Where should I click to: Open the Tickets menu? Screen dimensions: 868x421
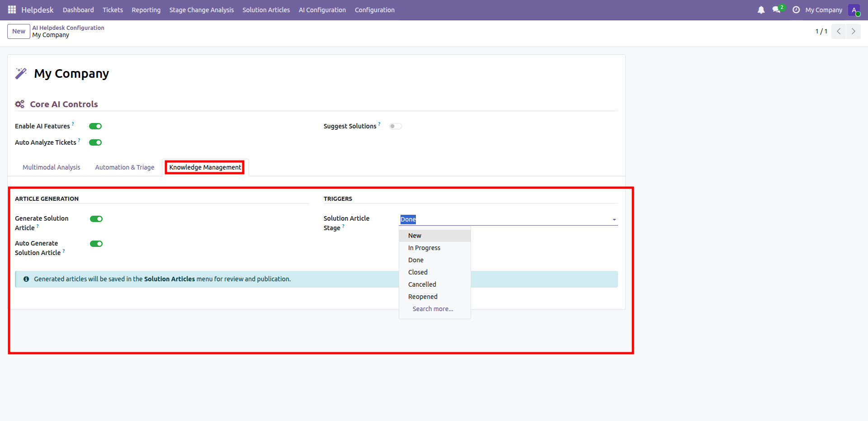click(113, 10)
